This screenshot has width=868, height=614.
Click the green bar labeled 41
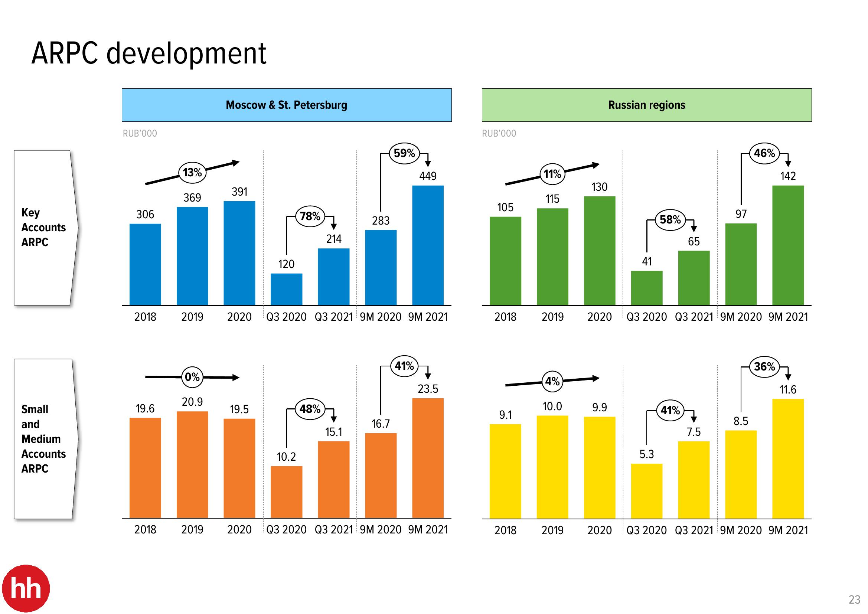click(x=647, y=288)
